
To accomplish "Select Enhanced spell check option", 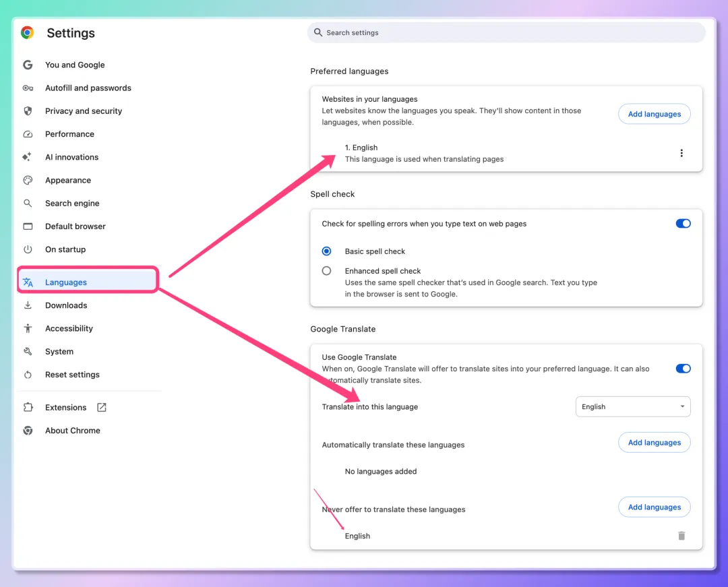I will (x=327, y=271).
